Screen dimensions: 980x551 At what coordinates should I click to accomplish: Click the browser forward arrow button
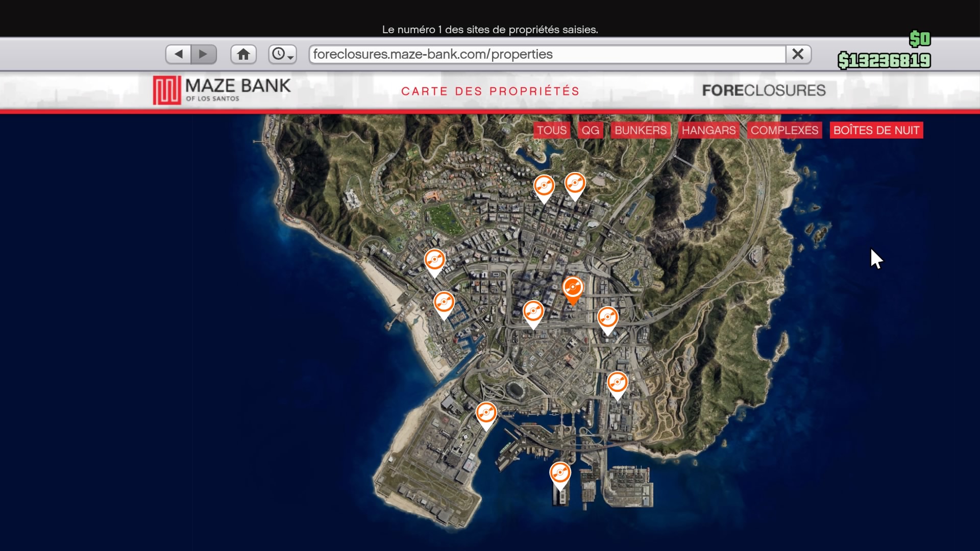pyautogui.click(x=204, y=54)
